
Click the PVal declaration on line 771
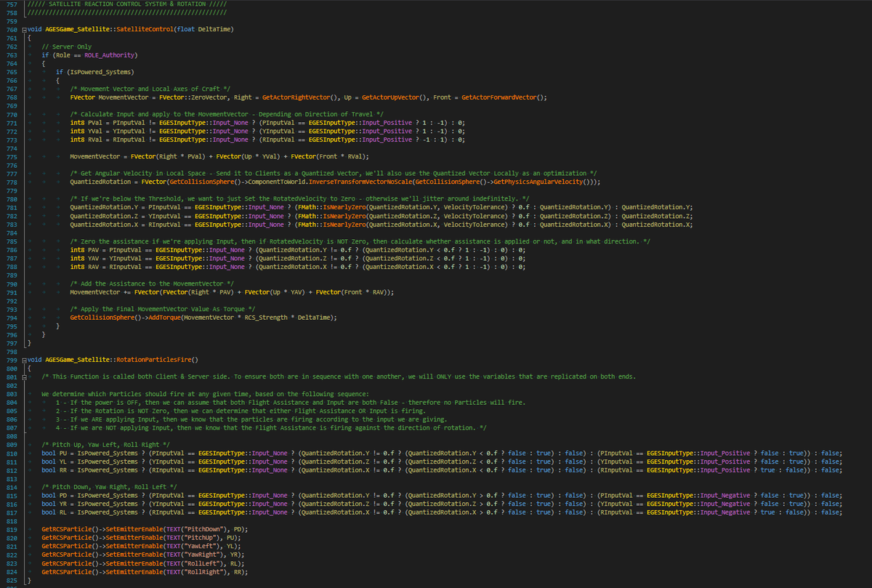[85, 122]
